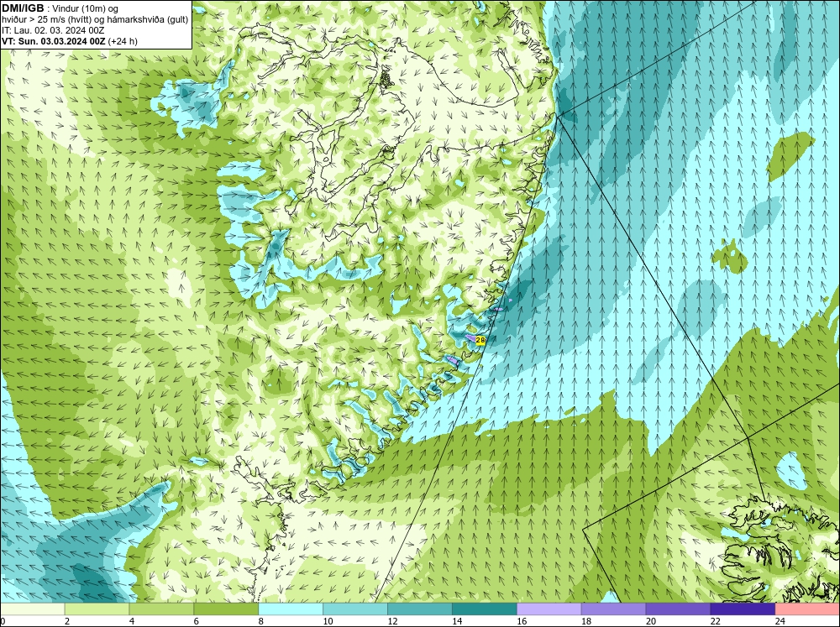Viewport: 840px width, 627px height.
Task: Click the 'VT: Sun. 03.03.2024 00Z' valid time
Action: (x=54, y=41)
